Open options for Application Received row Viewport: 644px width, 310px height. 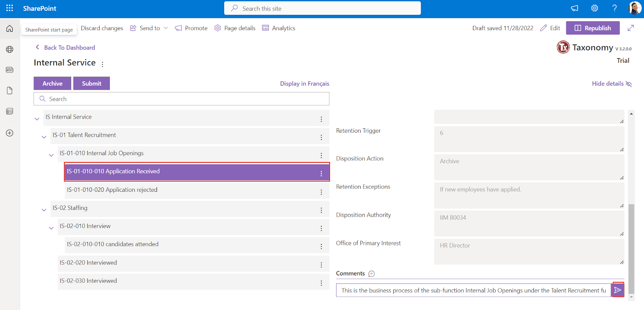[321, 173]
